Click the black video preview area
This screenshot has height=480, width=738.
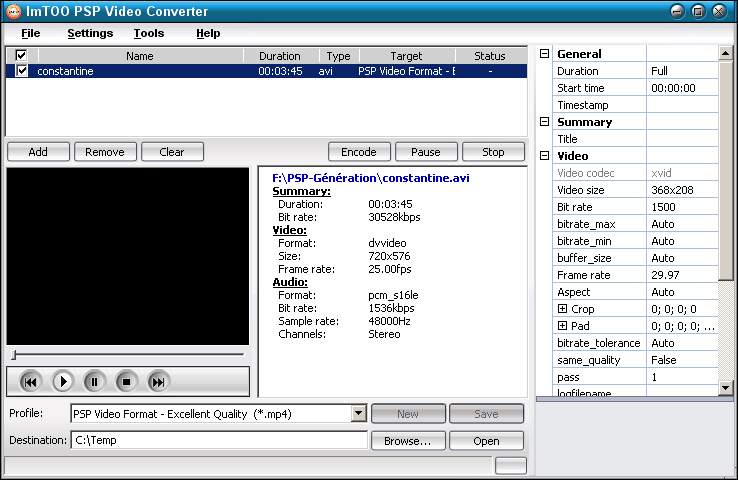coord(128,256)
